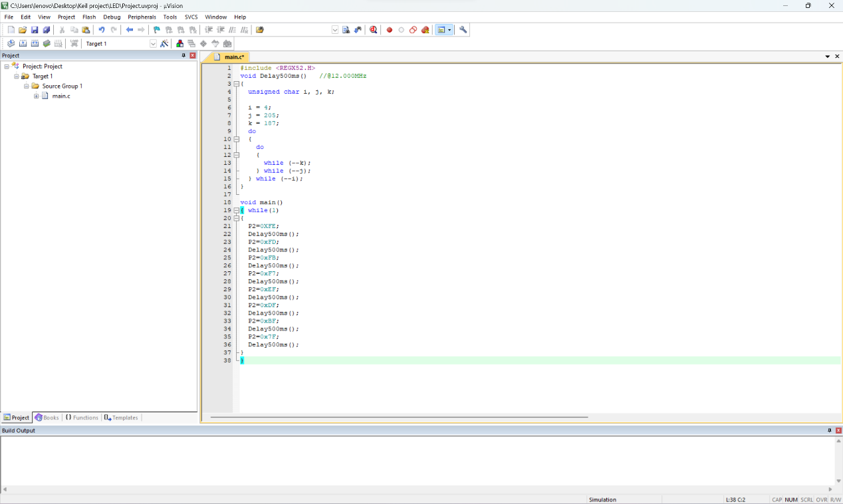Expand the main.c tree node
Screen dimensions: 843x504
[37, 96]
